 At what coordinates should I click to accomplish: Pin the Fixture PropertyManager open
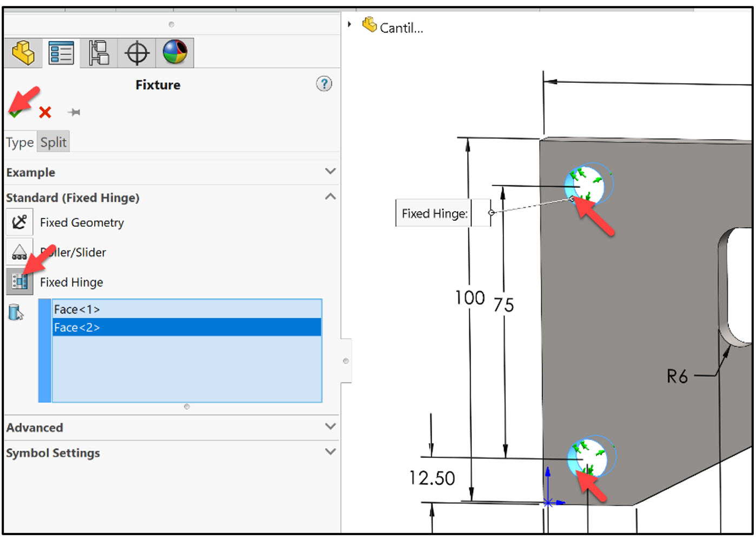(x=75, y=112)
